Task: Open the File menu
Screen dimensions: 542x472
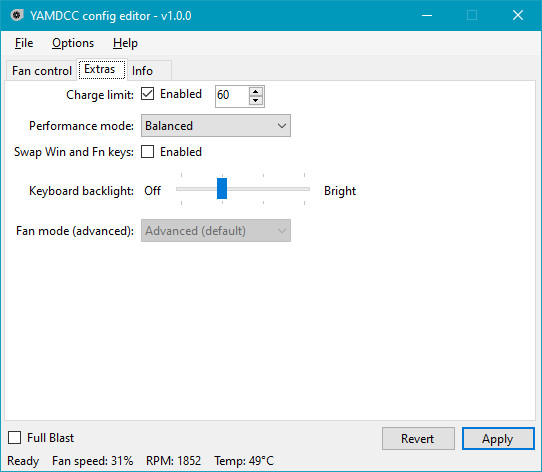Action: point(24,43)
